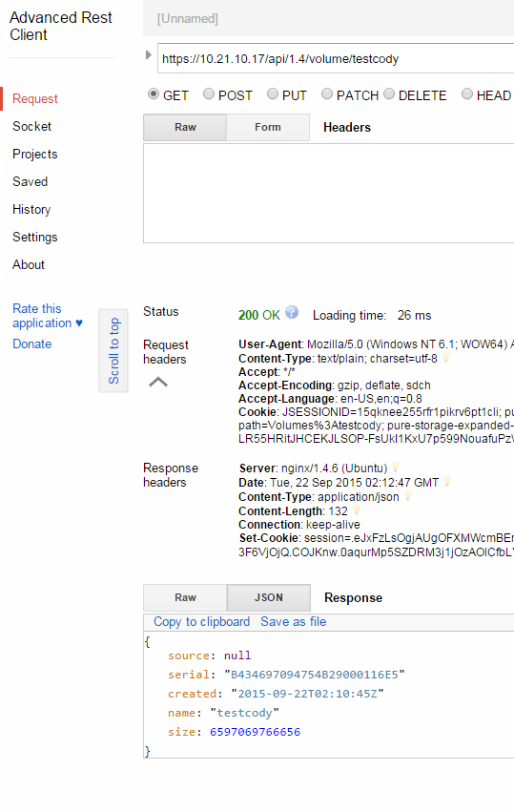Collapse the Request headers chevron
The height and width of the screenshot is (812, 514).
point(158,383)
